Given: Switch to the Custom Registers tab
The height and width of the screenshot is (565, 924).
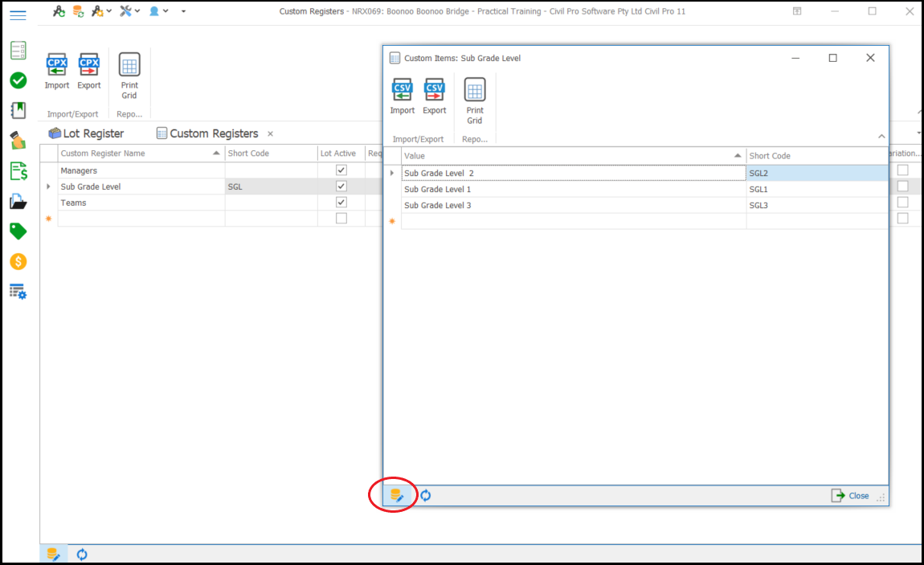Looking at the screenshot, I should [207, 133].
